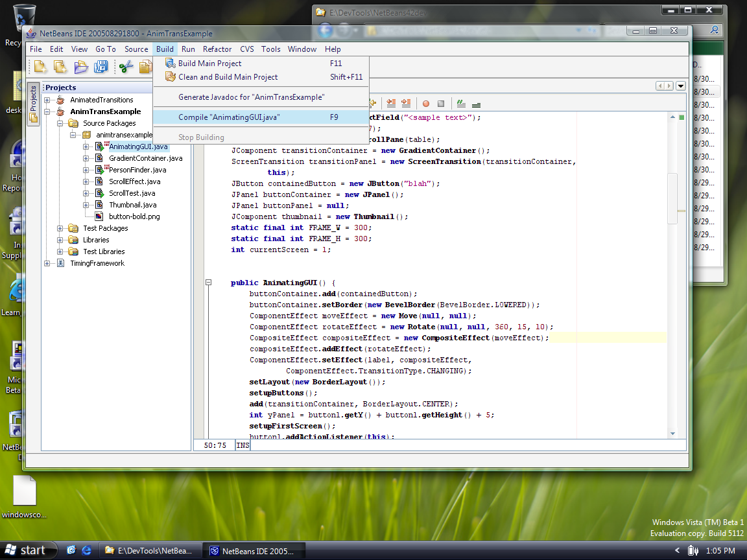Choose Clean and Build Main Project
The width and height of the screenshot is (747, 560).
point(261,77)
